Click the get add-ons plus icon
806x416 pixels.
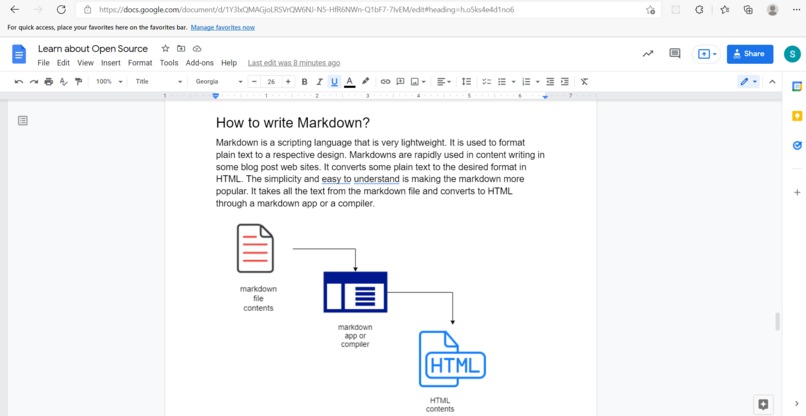tap(797, 193)
